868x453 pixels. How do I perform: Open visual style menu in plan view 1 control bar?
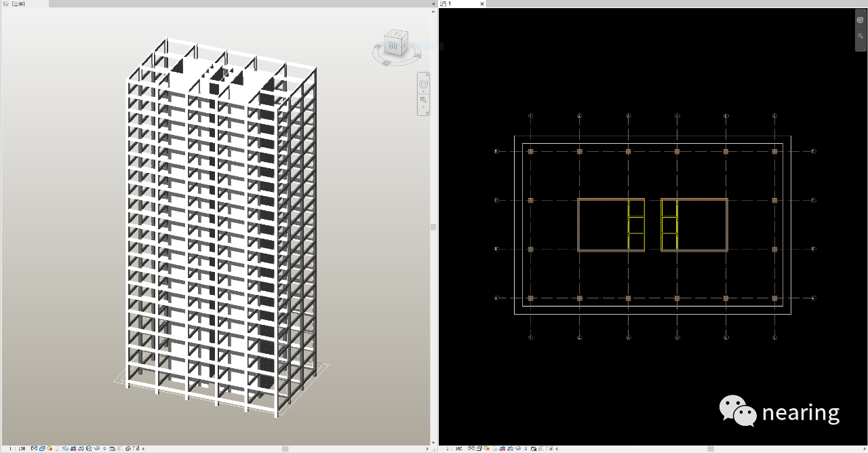click(x=479, y=448)
